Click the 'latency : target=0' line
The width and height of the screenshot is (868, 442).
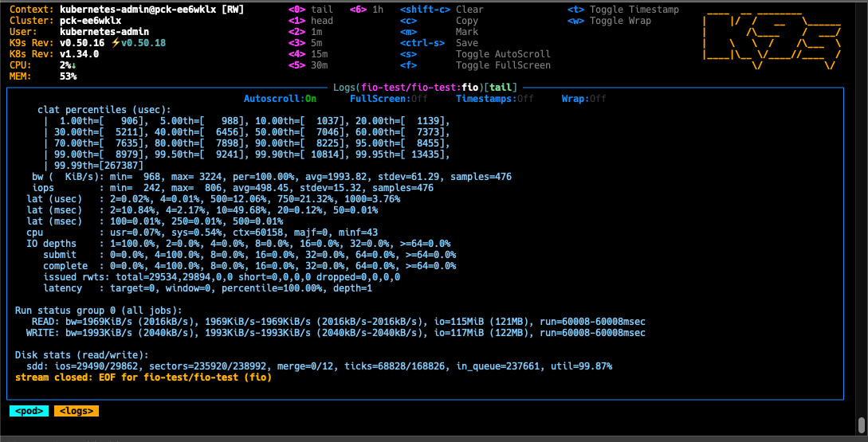click(207, 288)
